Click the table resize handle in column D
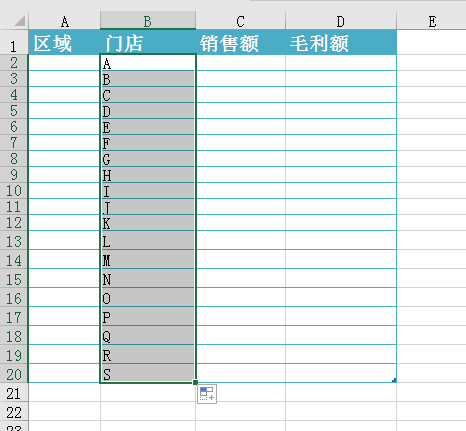Screen dimensions: 466x431 [x=394, y=380]
